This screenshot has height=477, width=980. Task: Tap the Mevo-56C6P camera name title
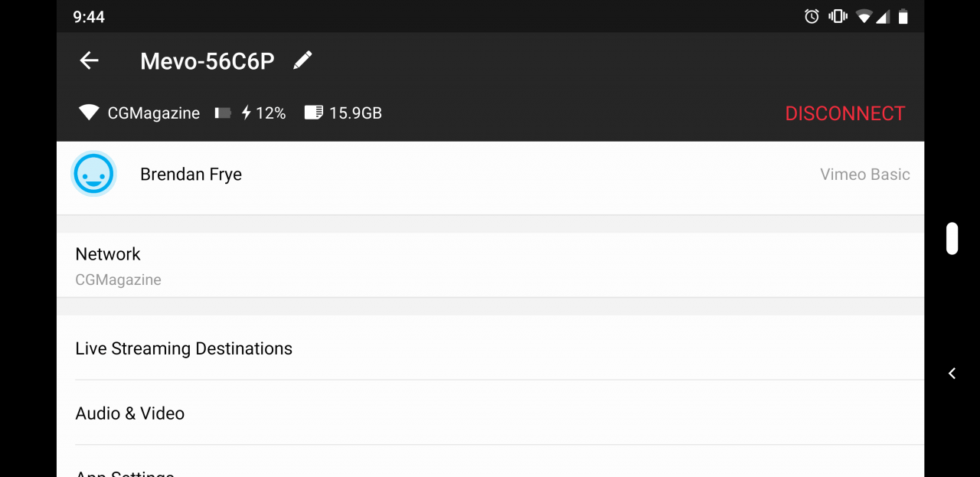point(207,61)
